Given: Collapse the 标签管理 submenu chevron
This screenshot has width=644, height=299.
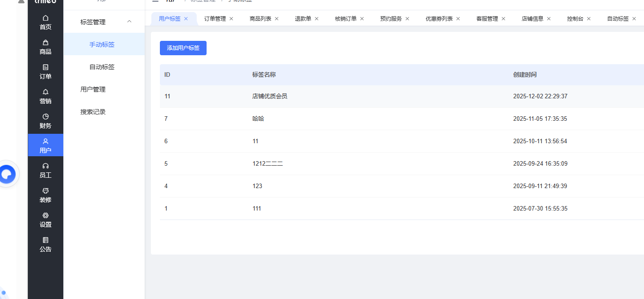Looking at the screenshot, I should click(x=129, y=22).
